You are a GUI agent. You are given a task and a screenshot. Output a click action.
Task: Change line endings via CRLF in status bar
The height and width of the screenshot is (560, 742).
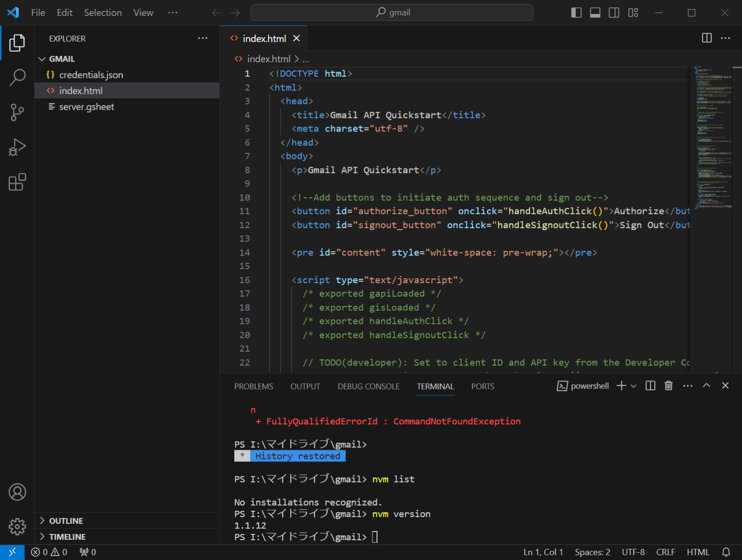click(665, 552)
